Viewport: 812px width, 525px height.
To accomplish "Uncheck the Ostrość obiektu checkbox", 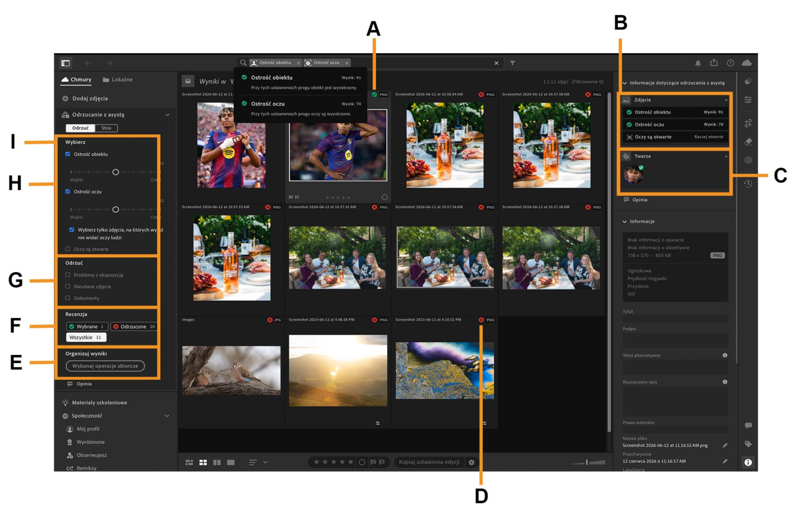I will (68, 154).
